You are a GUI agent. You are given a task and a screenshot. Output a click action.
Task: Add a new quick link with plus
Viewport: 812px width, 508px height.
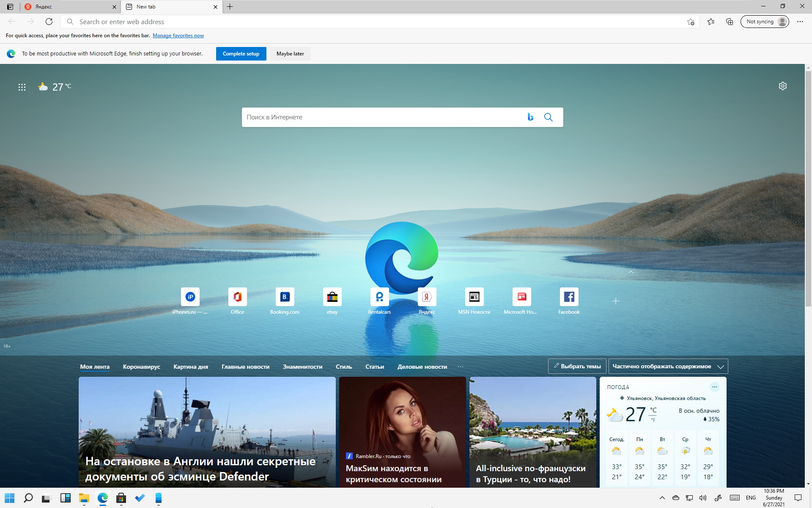click(616, 301)
